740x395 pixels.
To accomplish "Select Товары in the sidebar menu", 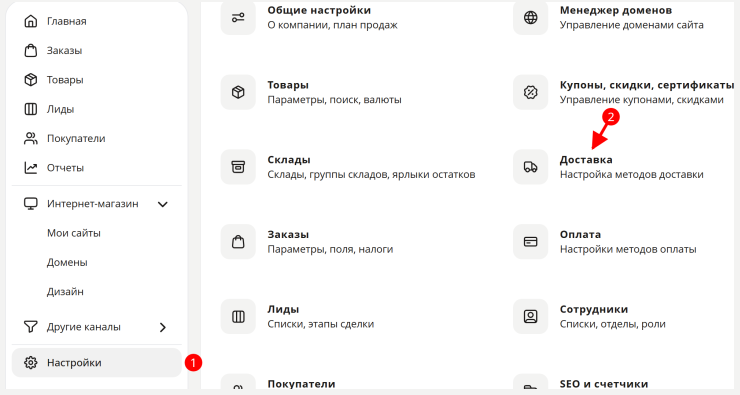I will [65, 80].
